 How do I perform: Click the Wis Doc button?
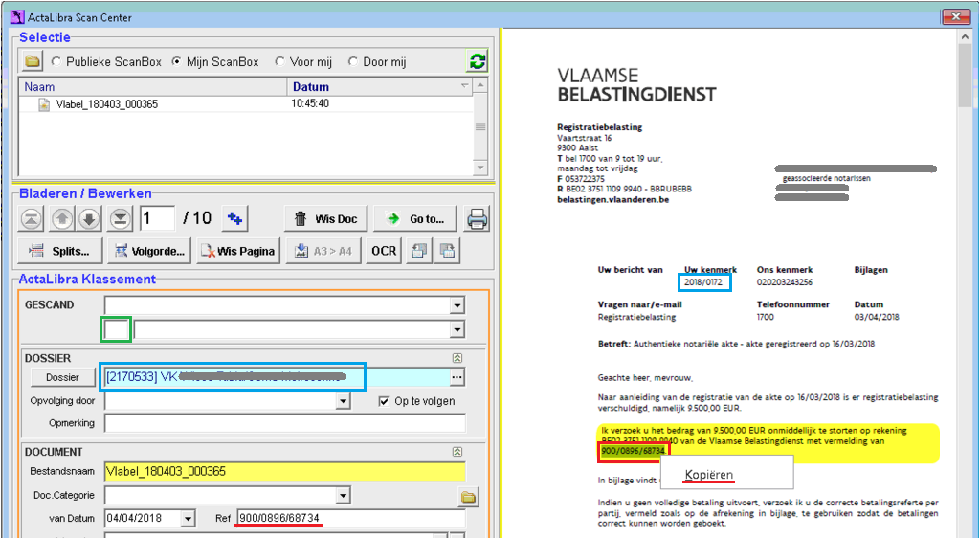(326, 218)
